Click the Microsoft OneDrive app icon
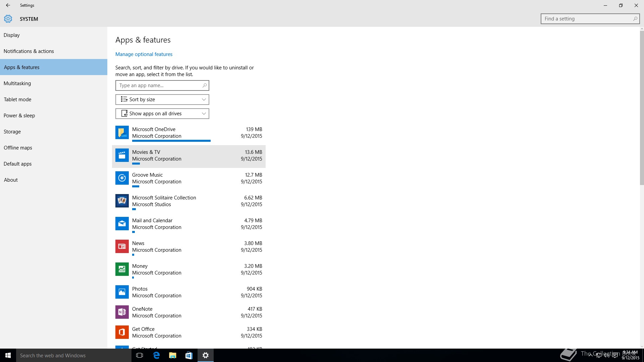The width and height of the screenshot is (644, 362). (x=122, y=132)
